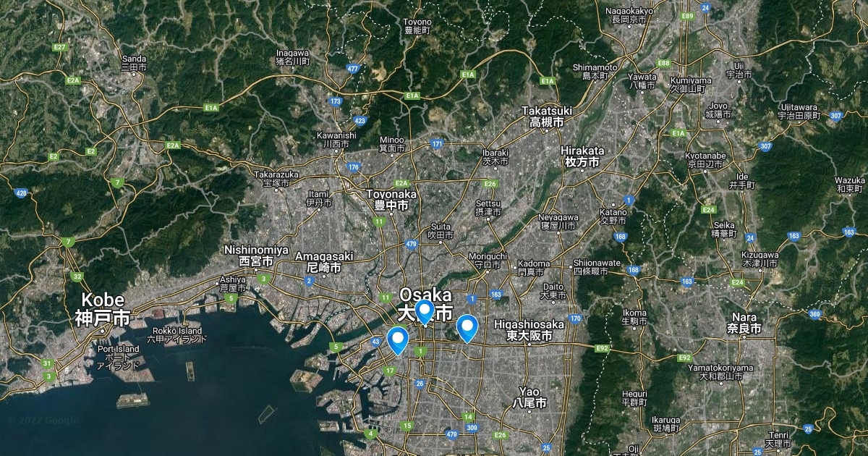
Task: Click the map pin west of Higashiosaka
Action: coord(468,329)
